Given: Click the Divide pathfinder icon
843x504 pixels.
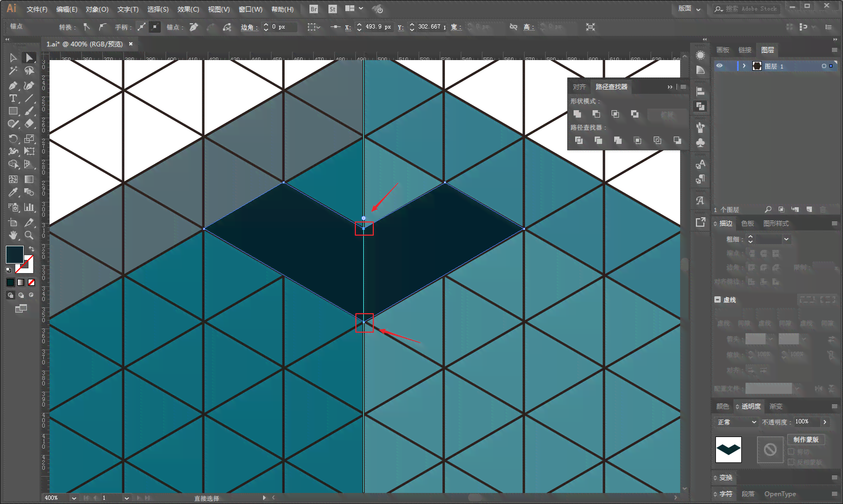Looking at the screenshot, I should 579,140.
